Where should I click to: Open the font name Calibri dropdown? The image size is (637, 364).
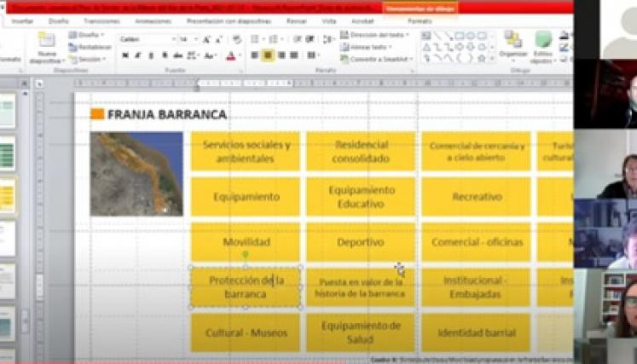(x=146, y=39)
